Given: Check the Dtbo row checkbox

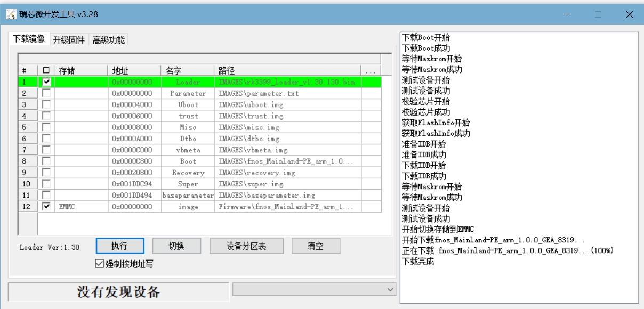Looking at the screenshot, I should 46,139.
